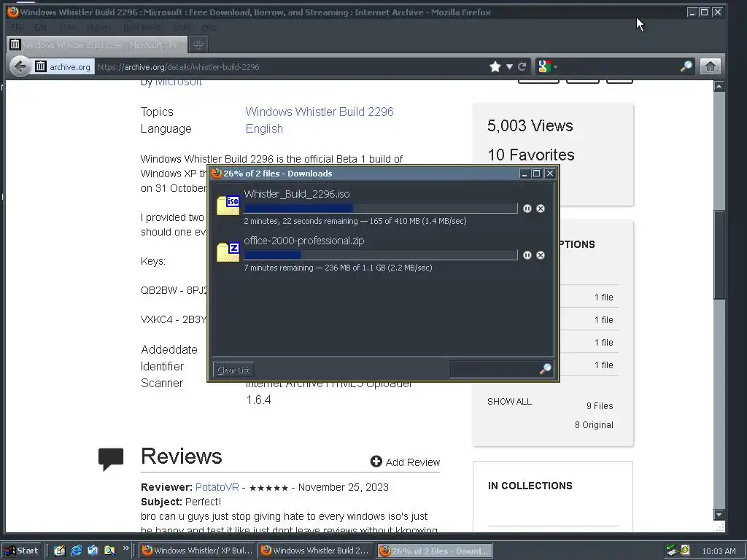The width and height of the screenshot is (747, 560).
Task: Switch to the 26% of 2 files Downloads taskbar button
Action: click(435, 551)
